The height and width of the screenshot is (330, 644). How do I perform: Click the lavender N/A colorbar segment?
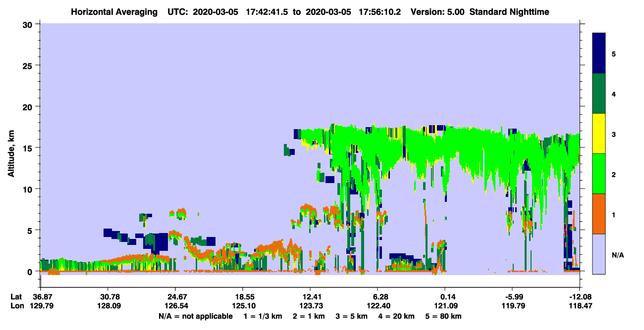[x=599, y=254]
